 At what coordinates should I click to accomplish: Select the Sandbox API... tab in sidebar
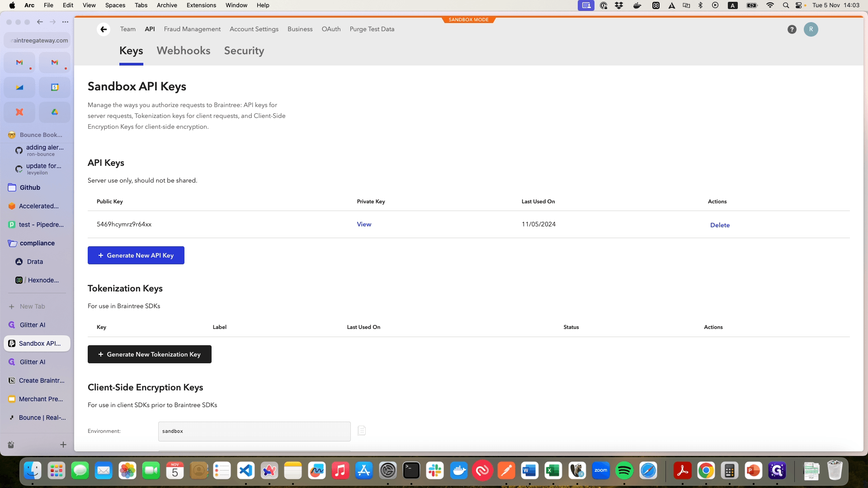click(x=37, y=343)
